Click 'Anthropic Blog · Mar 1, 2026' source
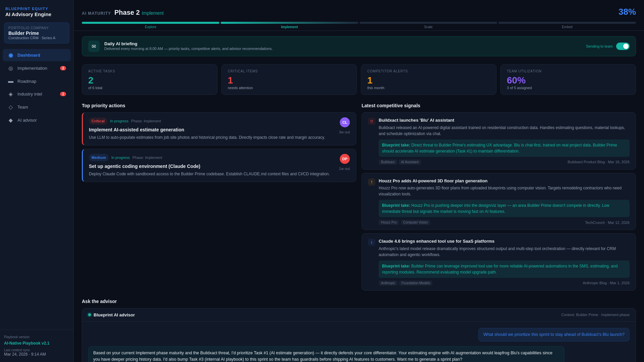 pos(606,283)
